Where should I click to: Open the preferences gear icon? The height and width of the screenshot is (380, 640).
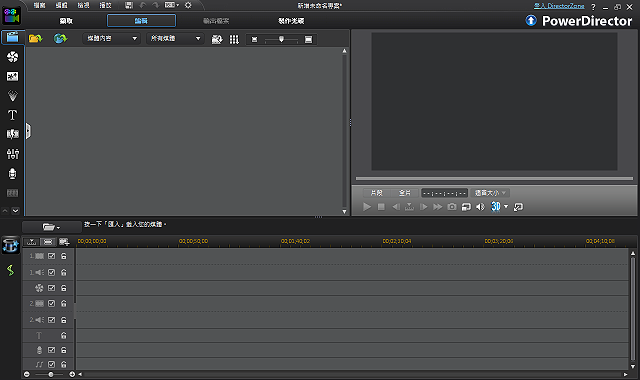188,5
